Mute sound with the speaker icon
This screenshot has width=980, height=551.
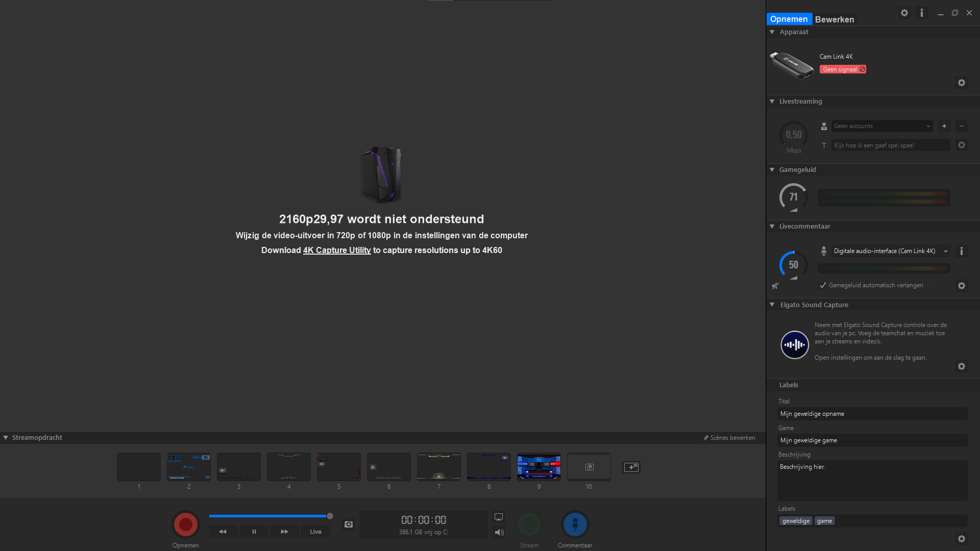499,533
